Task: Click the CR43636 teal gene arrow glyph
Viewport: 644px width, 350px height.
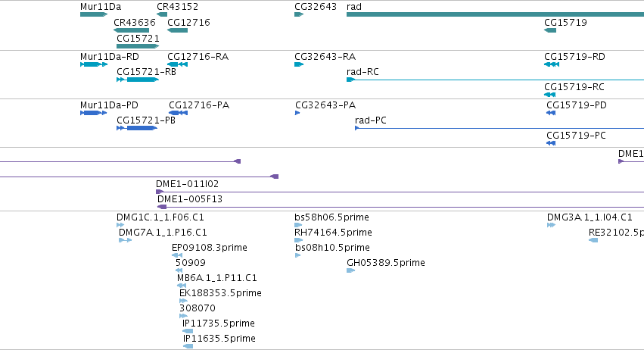Action: coord(132,30)
